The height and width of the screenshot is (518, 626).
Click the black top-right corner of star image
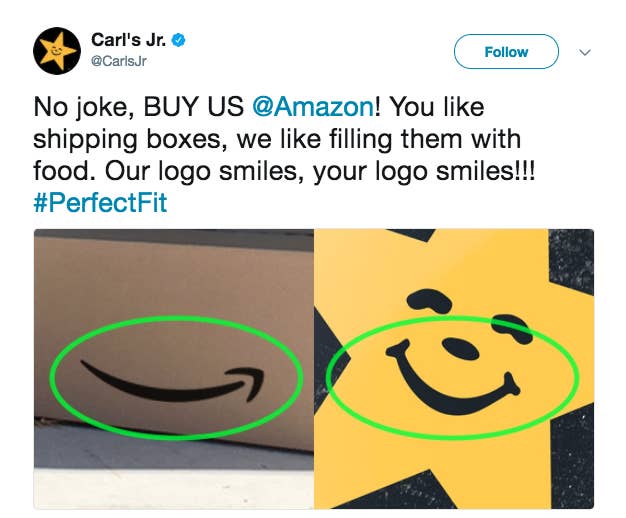point(571,262)
